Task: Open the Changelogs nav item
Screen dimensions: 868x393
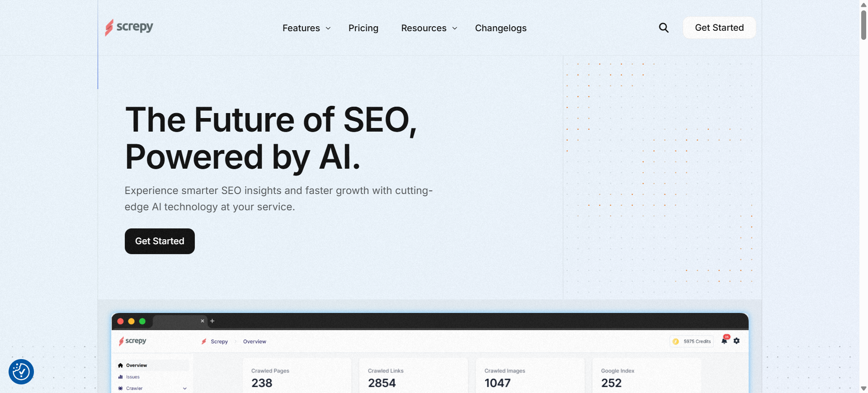Action: 500,28
